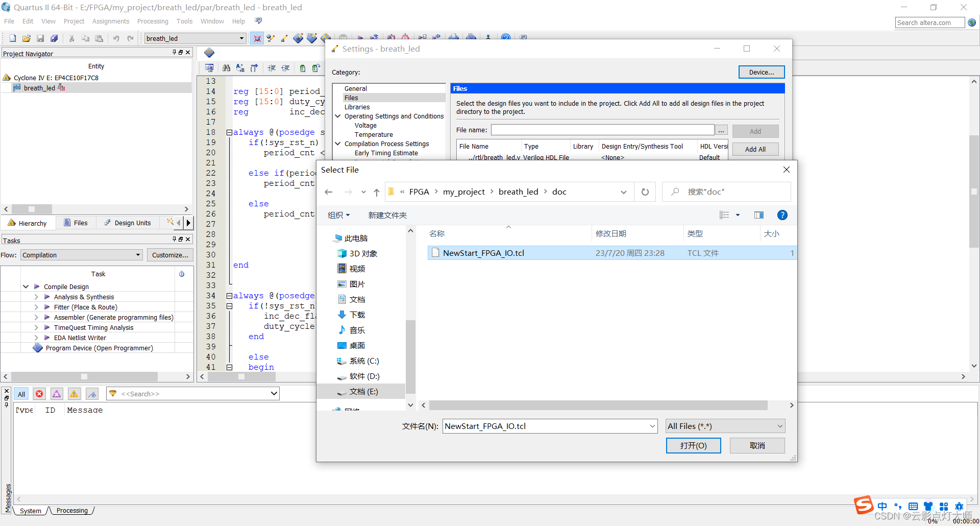
Task: Open the Assignments menu
Action: [x=111, y=21]
